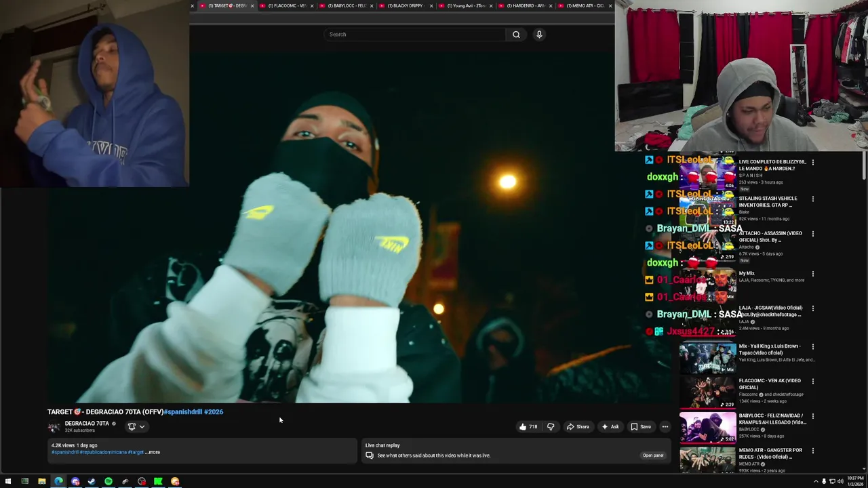Open the clock showing 10:37 PM
Screen dimensions: 868x488
coord(854,481)
